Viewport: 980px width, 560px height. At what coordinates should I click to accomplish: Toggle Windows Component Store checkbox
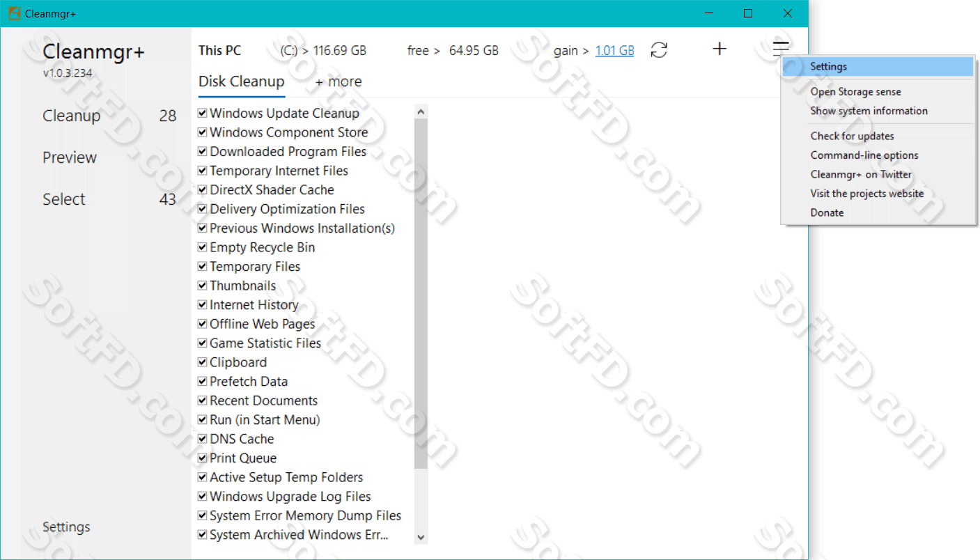click(x=203, y=132)
